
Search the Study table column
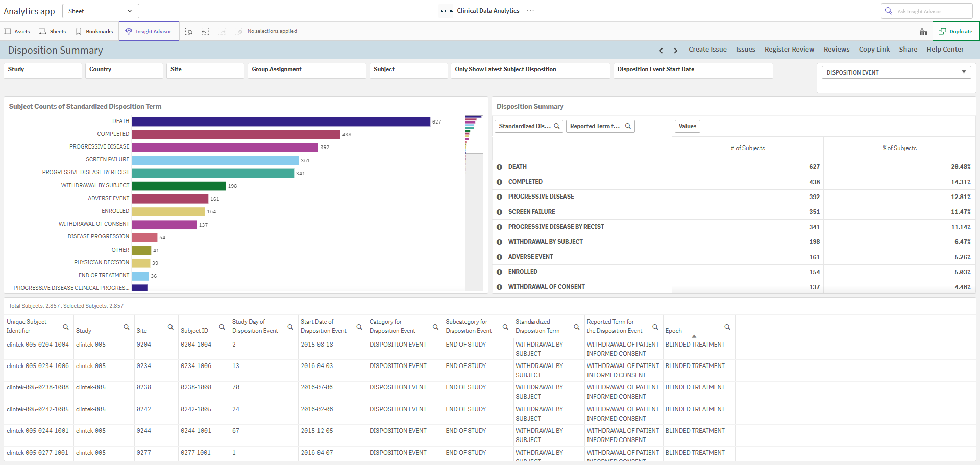[127, 327]
